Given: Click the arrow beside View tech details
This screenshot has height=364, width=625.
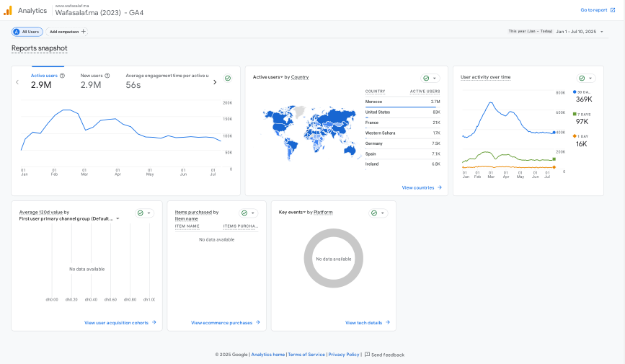Looking at the screenshot, I should pos(388,322).
